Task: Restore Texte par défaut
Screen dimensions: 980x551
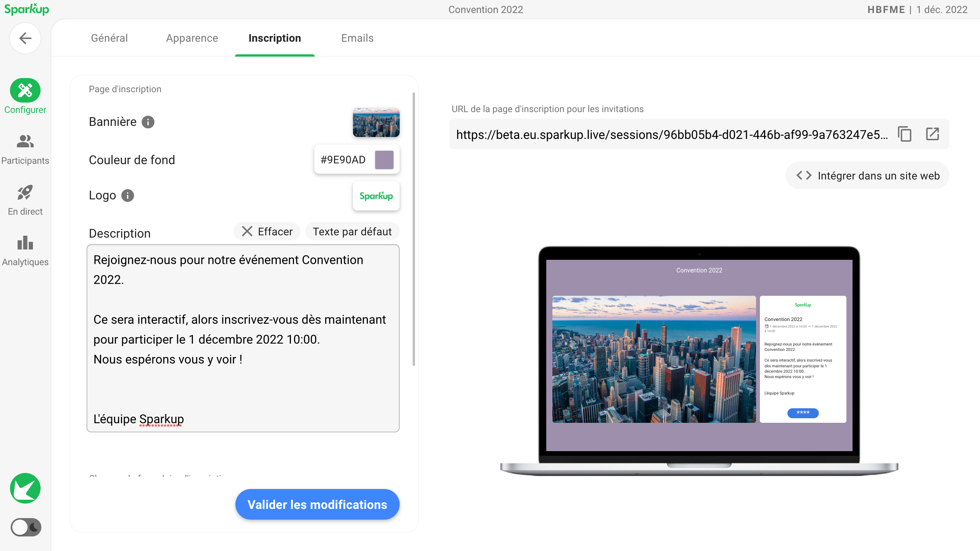Action: click(x=352, y=231)
